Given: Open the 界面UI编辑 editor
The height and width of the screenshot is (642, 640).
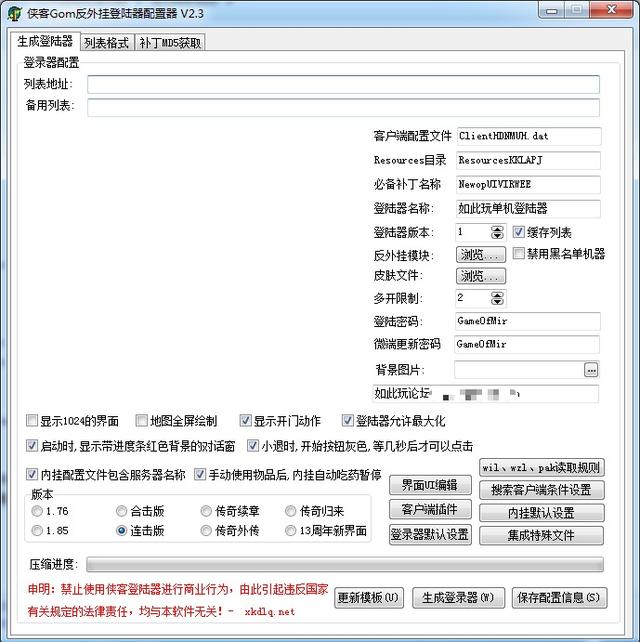Looking at the screenshot, I should 430,485.
